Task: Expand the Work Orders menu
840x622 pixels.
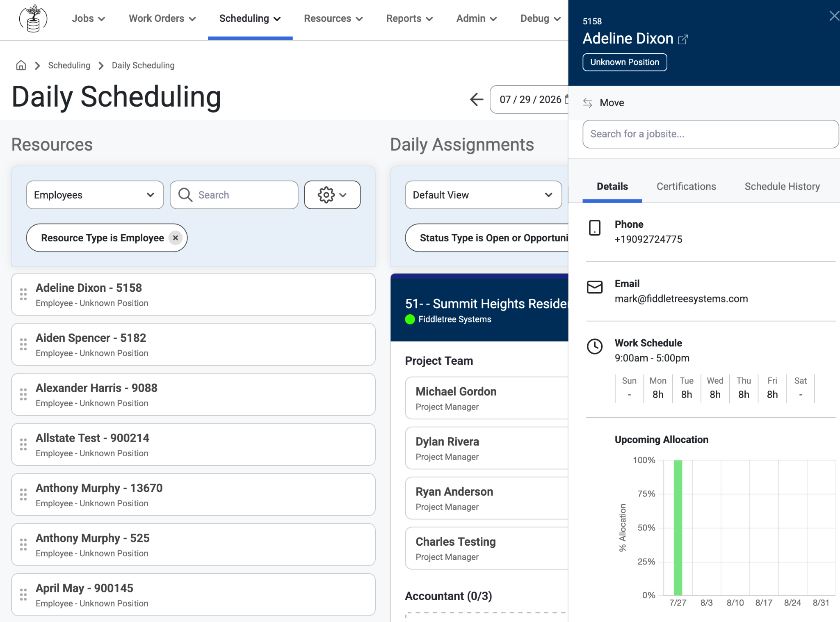Action: pyautogui.click(x=162, y=18)
